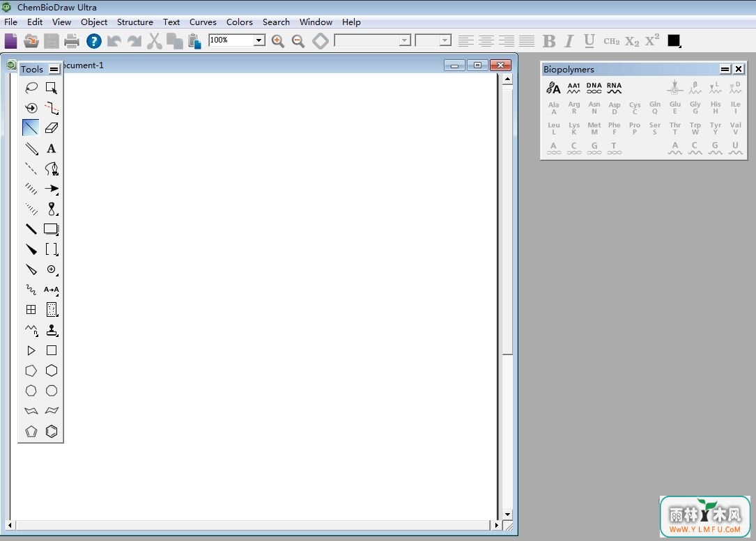Select the Structure Perspective tool

tap(31, 107)
